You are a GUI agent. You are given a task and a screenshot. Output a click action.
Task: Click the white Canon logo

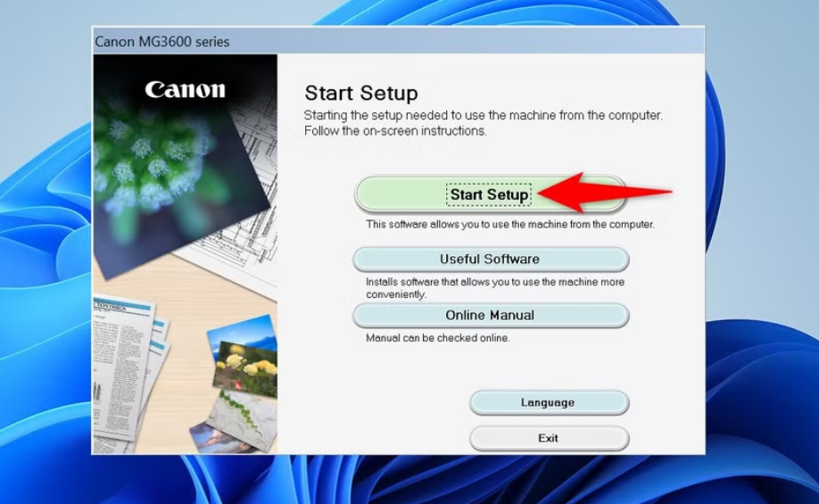coord(185,90)
